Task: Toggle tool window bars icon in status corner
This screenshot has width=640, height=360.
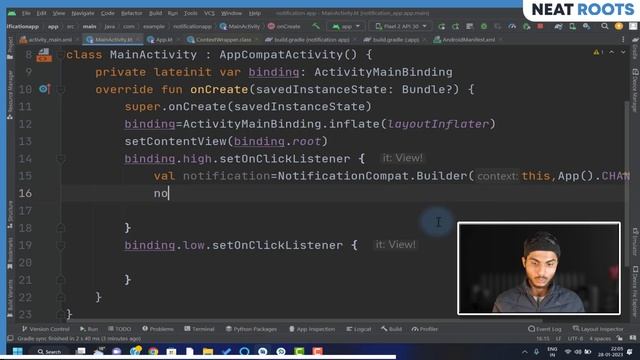Action: click(10, 338)
